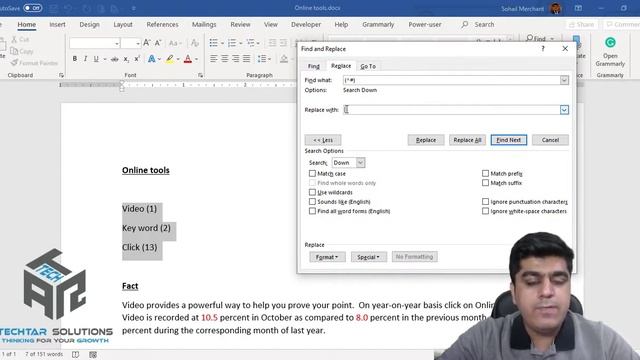
Task: Toggle AutoSave switch
Action: [x=32, y=8]
